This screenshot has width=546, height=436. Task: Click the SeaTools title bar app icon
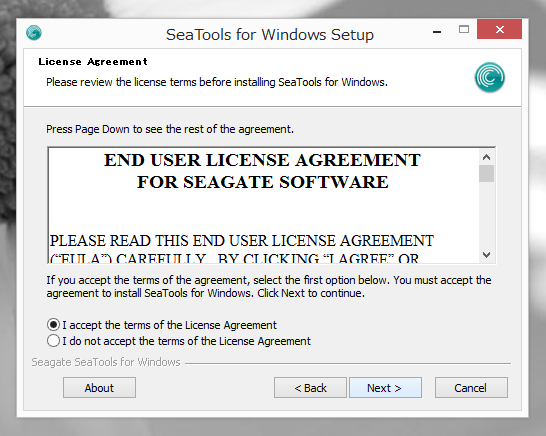[x=34, y=33]
